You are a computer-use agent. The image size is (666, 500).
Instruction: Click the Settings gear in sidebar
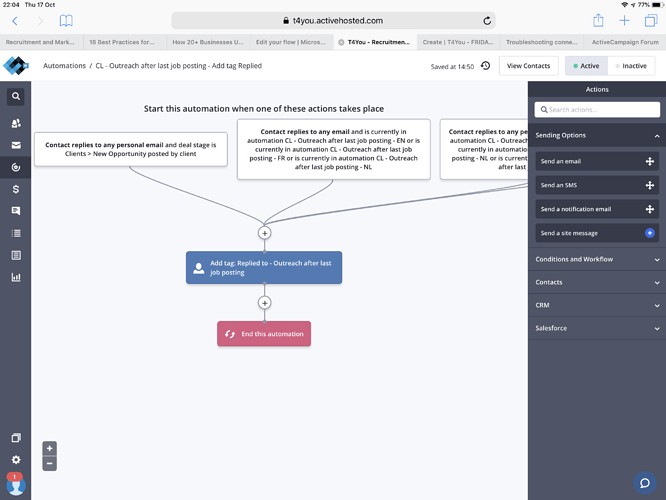click(x=16, y=460)
